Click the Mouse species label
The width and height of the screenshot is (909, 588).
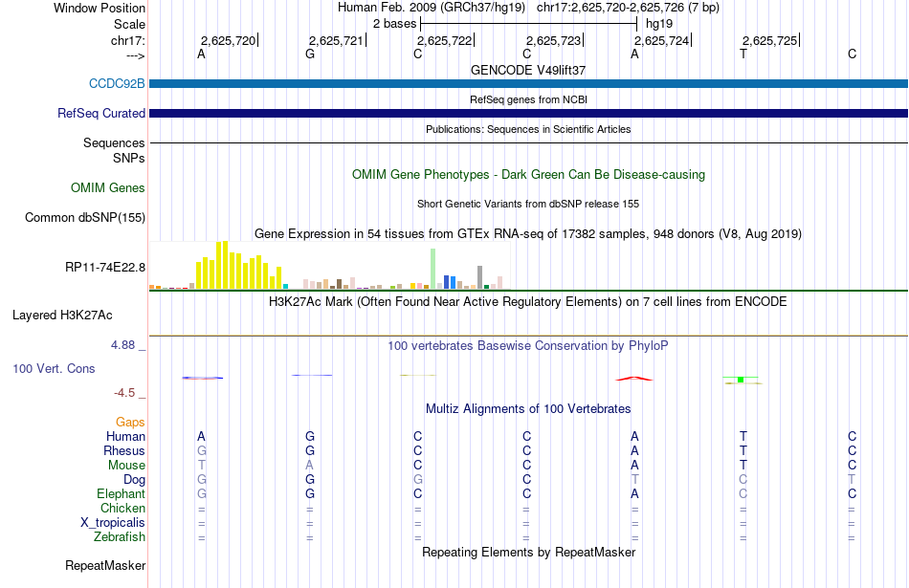coord(126,466)
